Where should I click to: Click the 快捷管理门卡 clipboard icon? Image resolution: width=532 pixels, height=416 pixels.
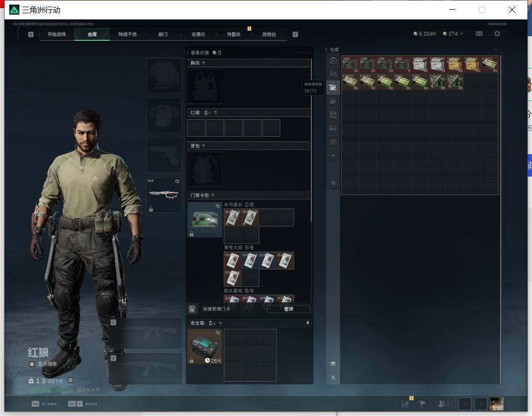[192, 309]
